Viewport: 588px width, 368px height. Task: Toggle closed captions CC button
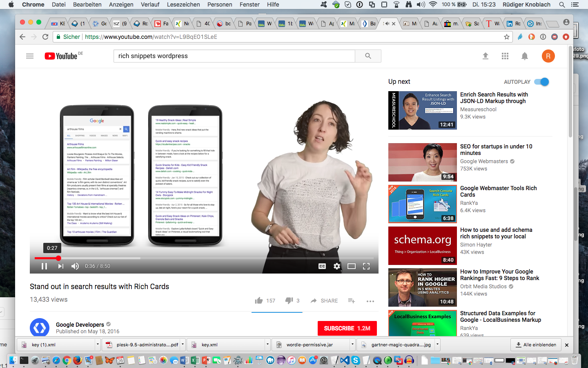tap(322, 266)
